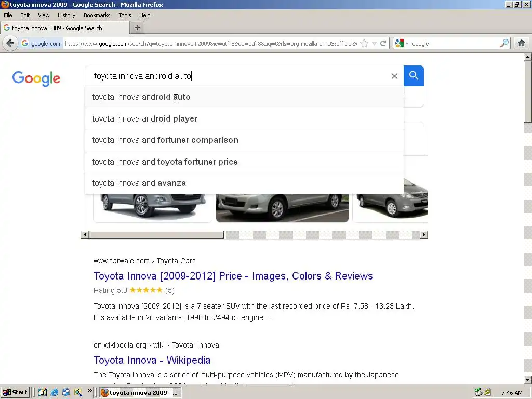Open the Help menu
The height and width of the screenshot is (399, 532).
(x=144, y=15)
